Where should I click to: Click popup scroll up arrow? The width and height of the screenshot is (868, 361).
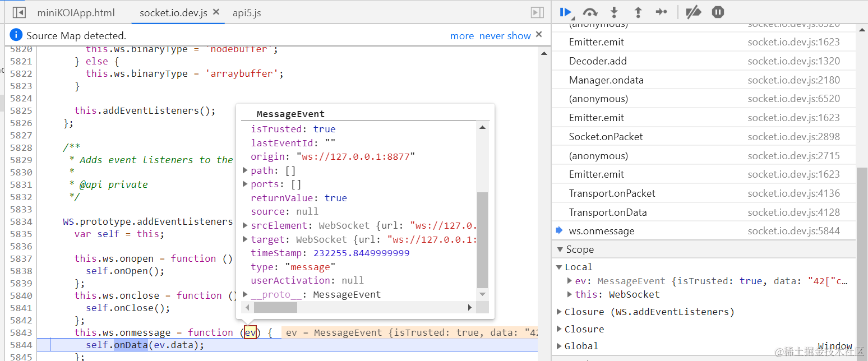pos(482,127)
